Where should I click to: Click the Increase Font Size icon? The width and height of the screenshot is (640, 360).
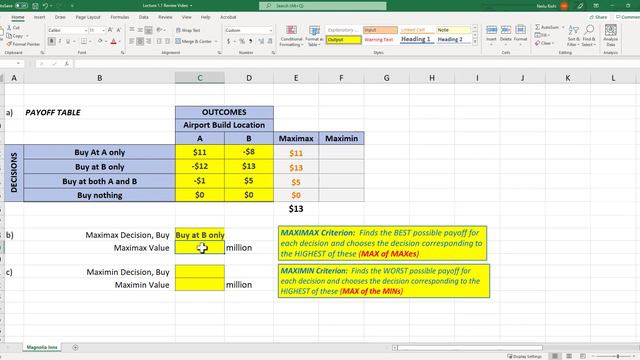pos(110,30)
